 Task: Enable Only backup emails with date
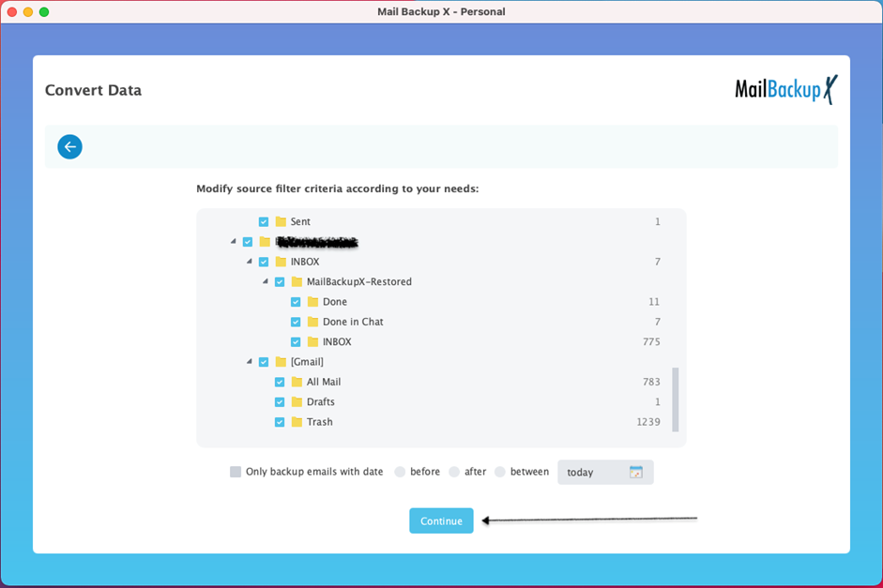coord(236,472)
